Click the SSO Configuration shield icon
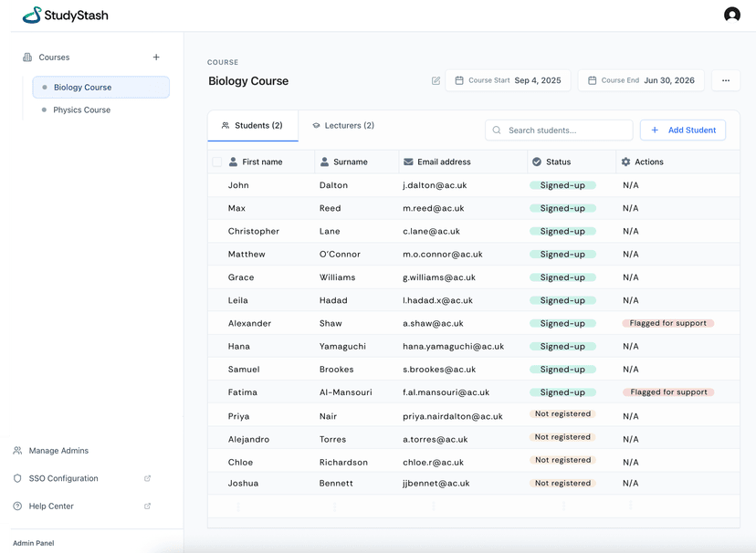Screen dimensions: 756x553 pyautogui.click(x=17, y=478)
